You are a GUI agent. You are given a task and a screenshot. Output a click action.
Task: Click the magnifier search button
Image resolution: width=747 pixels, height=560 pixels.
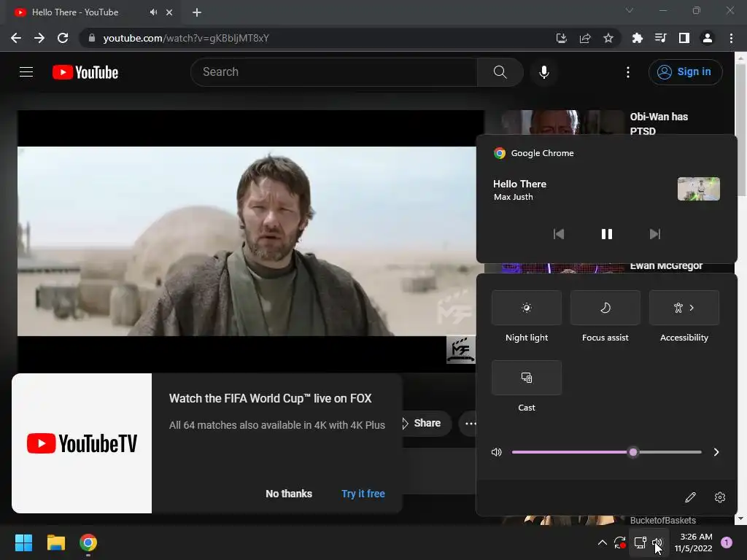click(500, 72)
